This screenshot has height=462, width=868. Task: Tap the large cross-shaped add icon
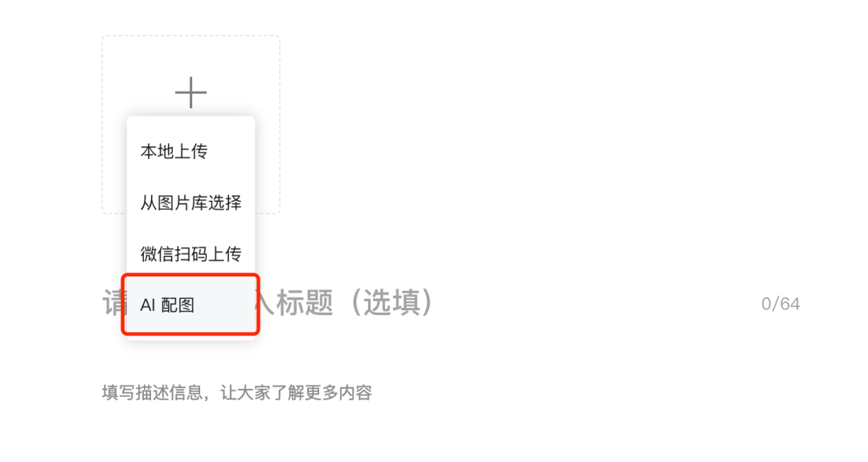191,92
